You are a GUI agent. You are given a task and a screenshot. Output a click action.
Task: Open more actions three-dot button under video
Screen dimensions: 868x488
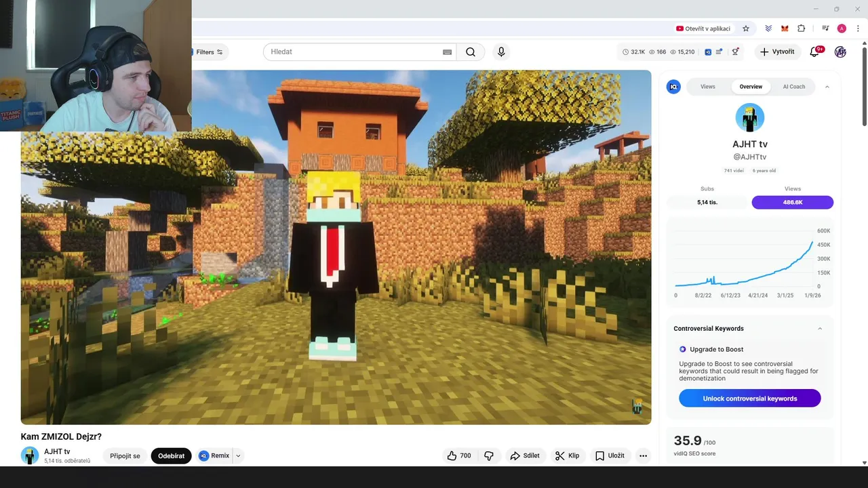tap(643, 455)
